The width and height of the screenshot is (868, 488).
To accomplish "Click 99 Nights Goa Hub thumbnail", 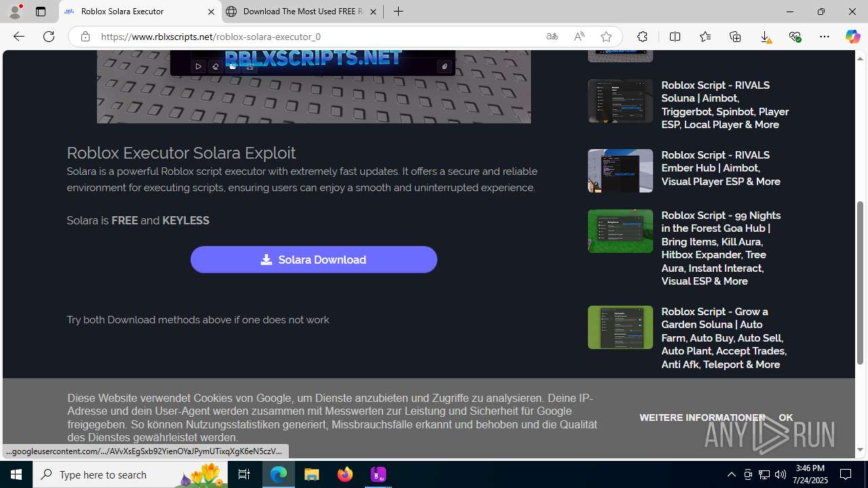I will (x=620, y=231).
